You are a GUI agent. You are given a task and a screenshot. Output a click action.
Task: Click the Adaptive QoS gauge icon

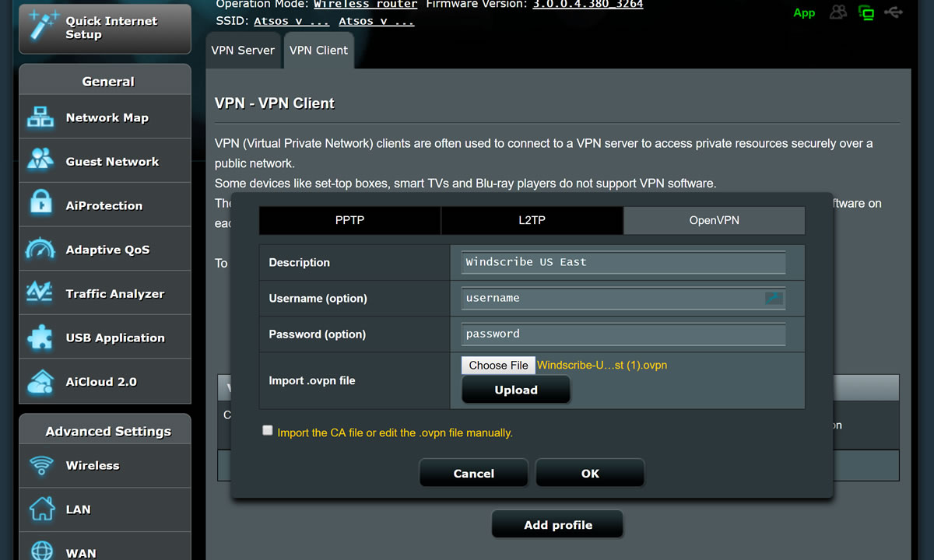click(x=40, y=249)
